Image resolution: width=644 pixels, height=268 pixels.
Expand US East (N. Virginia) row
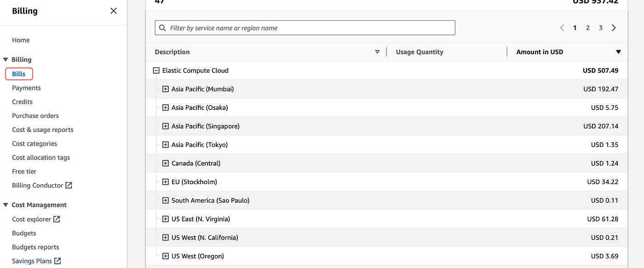[166, 219]
